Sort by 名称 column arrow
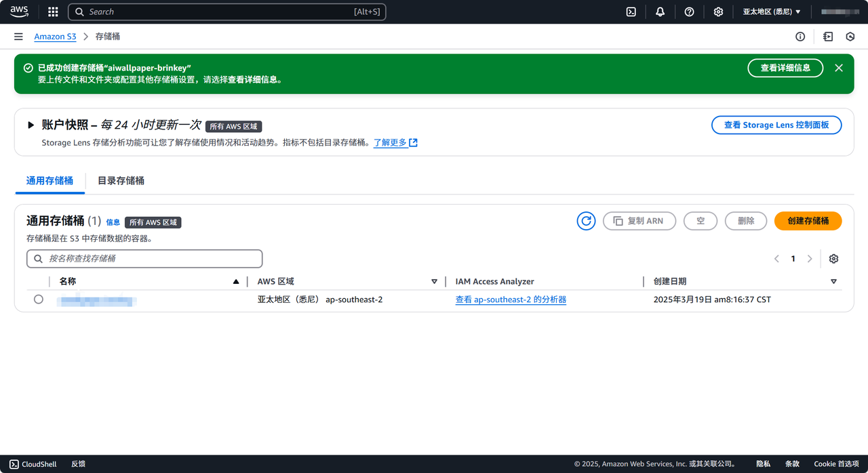Viewport: 868px width, 473px height. (x=236, y=281)
